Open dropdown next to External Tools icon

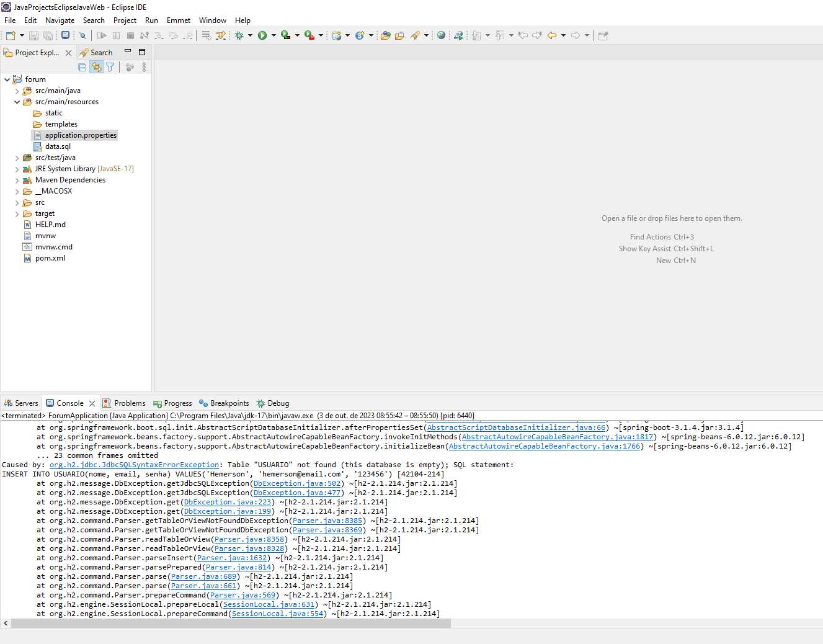(x=321, y=35)
